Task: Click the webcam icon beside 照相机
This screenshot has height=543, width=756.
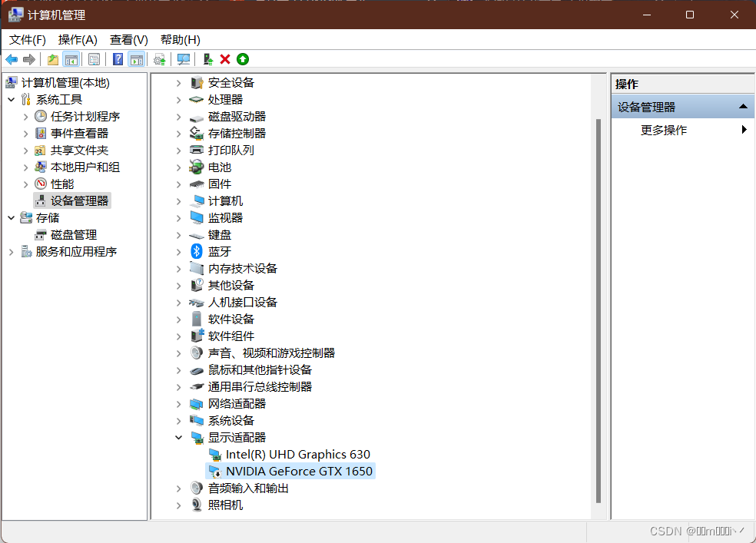Action: pos(196,505)
